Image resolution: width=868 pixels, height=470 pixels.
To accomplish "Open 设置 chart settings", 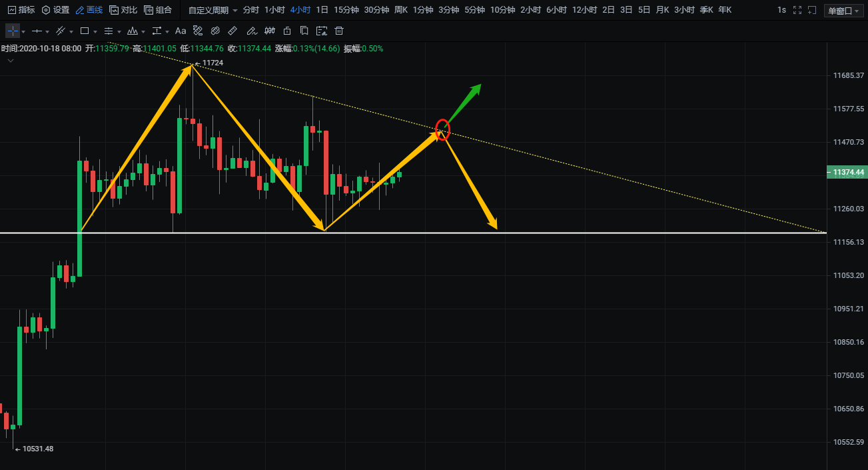I will 55,10.
